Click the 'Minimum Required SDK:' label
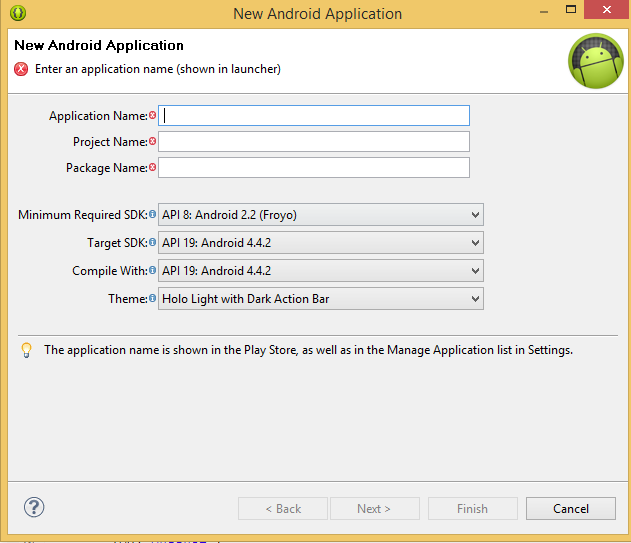631x543 pixels. 83,215
